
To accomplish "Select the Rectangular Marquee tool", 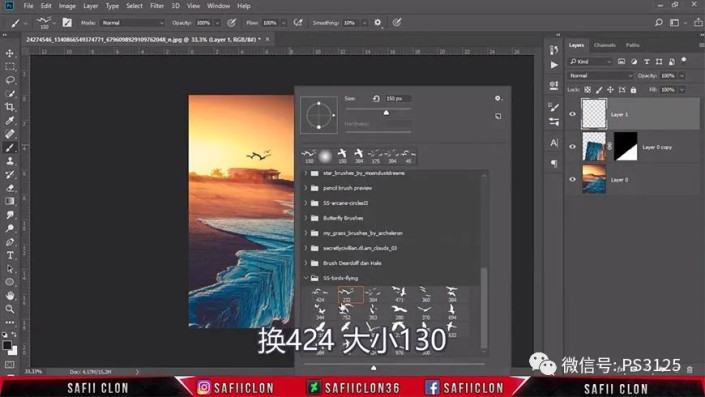I will click(9, 67).
